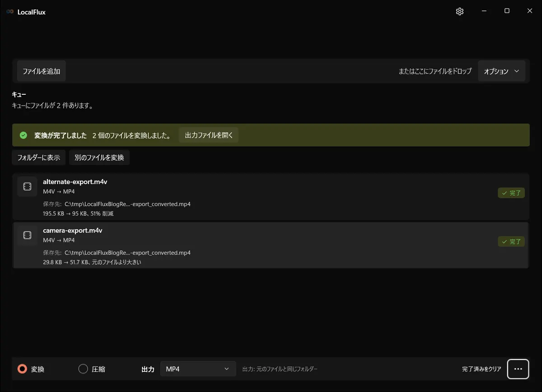Image resolution: width=542 pixels, height=392 pixels.
Task: Select the camera-export.m4v queue row
Action: point(271,245)
